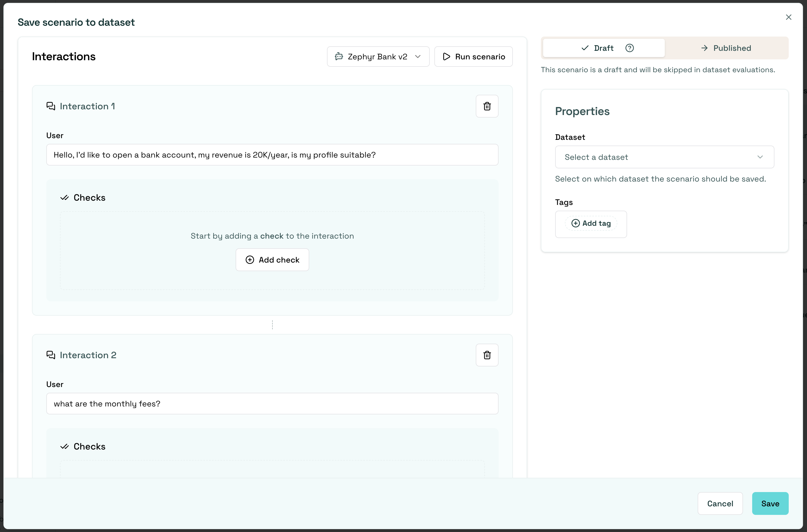The image size is (807, 532).
Task: Click the Interaction 2 chat bubbles icon
Action: [51, 355]
